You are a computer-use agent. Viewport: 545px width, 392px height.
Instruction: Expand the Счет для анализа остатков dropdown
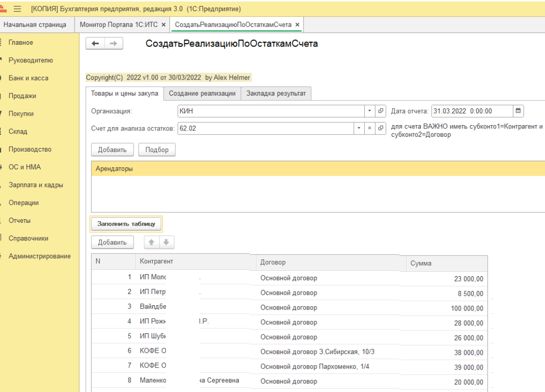(359, 128)
